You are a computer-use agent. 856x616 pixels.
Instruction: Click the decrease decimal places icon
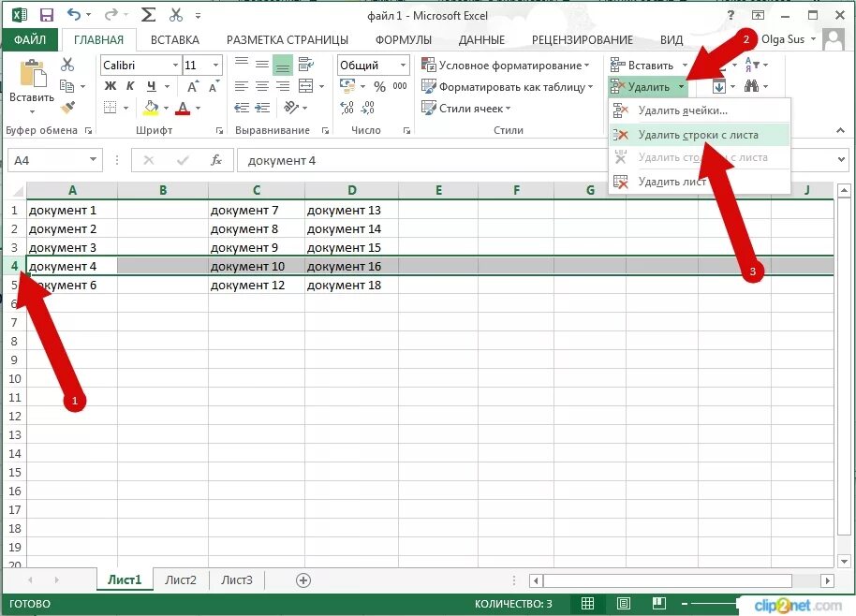(367, 108)
